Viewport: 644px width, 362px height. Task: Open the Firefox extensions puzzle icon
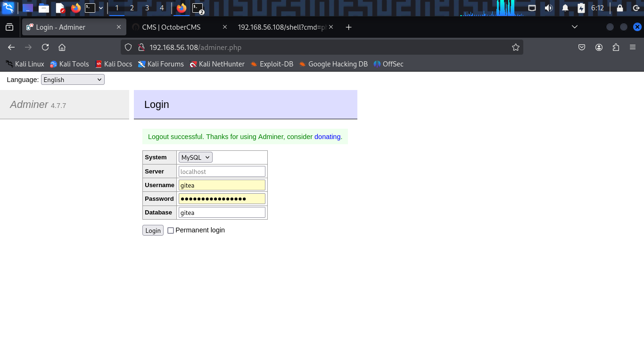coord(616,47)
